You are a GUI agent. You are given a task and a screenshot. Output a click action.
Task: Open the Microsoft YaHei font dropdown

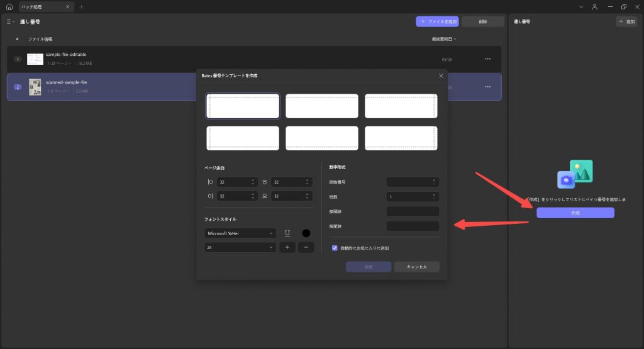pyautogui.click(x=240, y=233)
